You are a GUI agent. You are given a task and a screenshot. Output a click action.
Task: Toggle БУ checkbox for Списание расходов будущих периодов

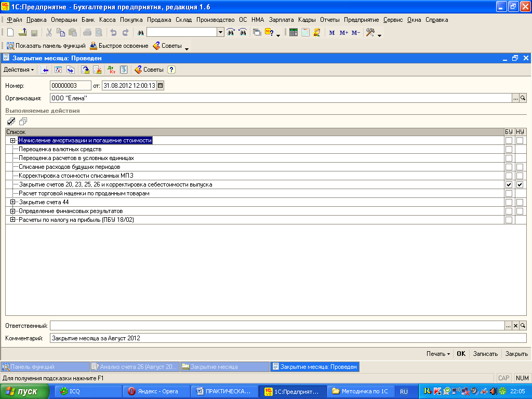[x=509, y=167]
